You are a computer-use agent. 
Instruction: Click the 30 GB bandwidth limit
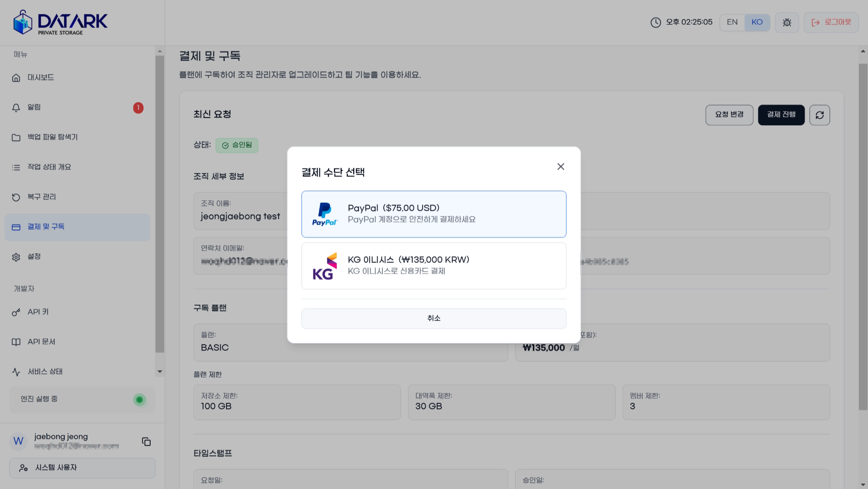pos(429,406)
